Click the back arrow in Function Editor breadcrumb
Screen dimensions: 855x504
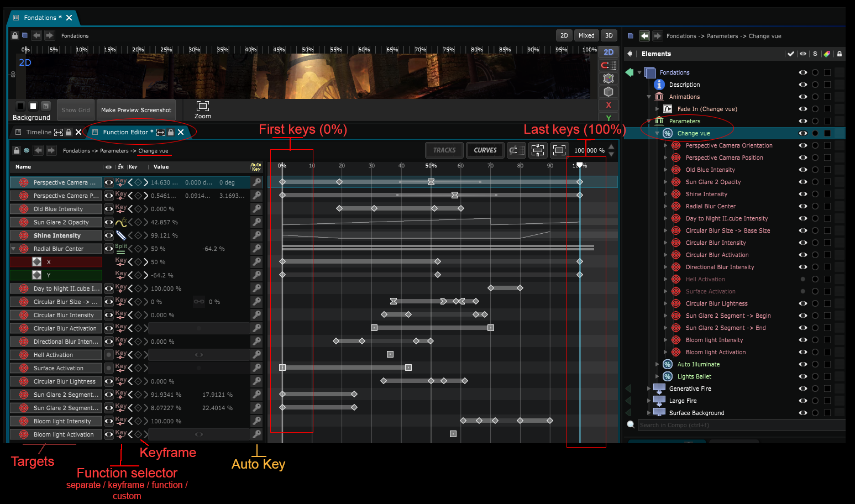38,150
